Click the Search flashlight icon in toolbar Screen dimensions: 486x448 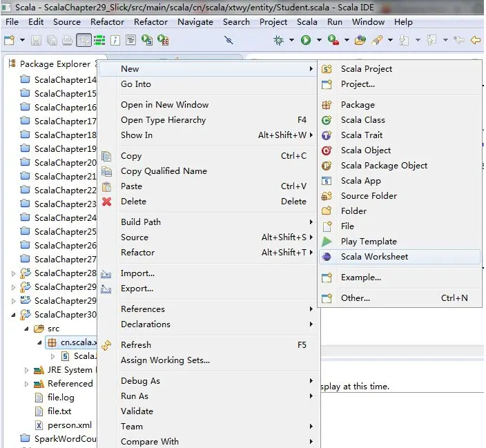(377, 40)
